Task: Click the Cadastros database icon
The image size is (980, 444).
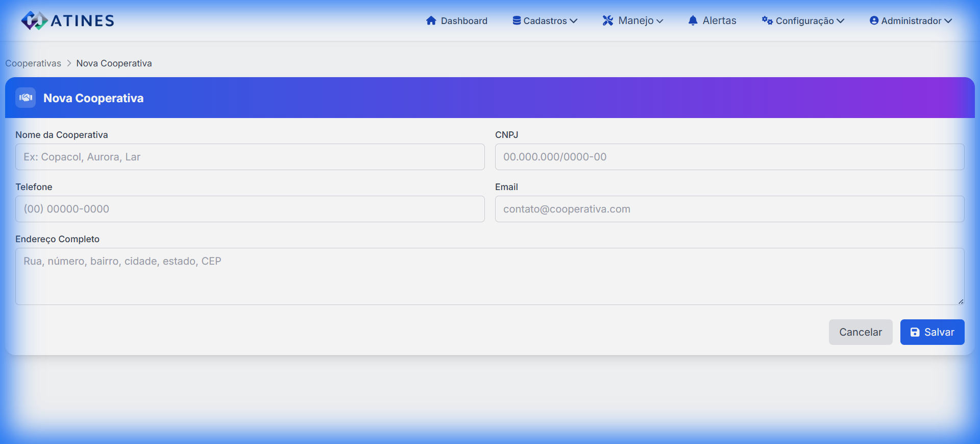Action: 517,20
